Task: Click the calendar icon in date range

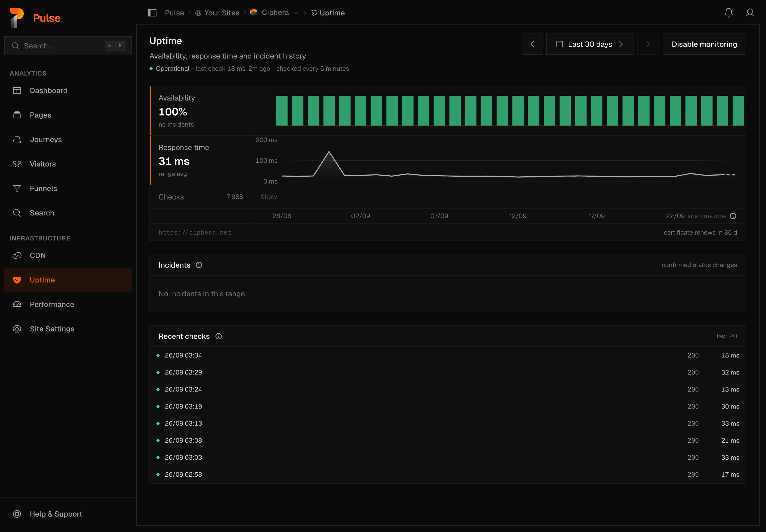Action: pos(560,44)
